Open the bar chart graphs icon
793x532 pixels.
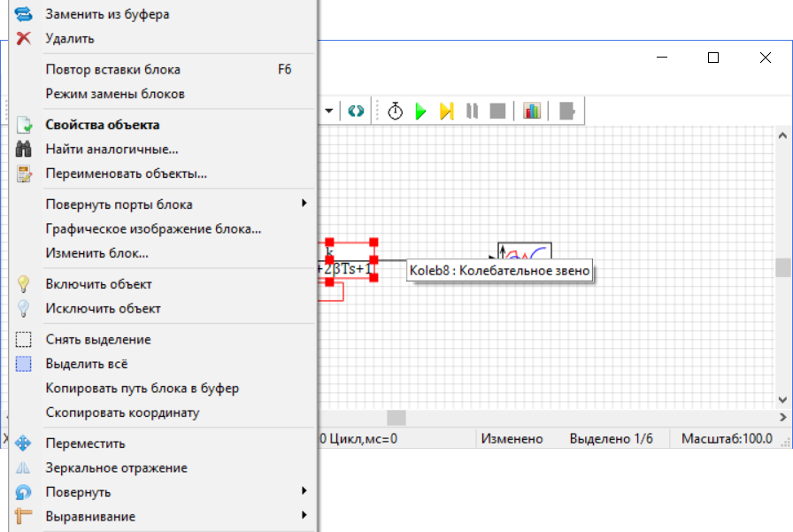(x=532, y=111)
